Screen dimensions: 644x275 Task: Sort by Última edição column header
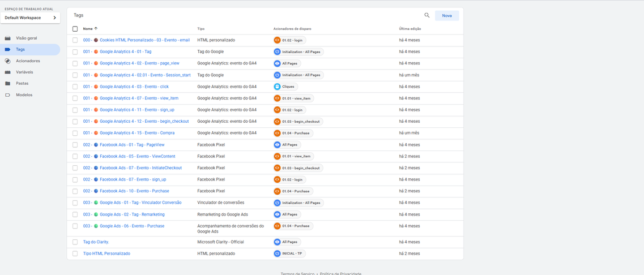click(x=410, y=29)
